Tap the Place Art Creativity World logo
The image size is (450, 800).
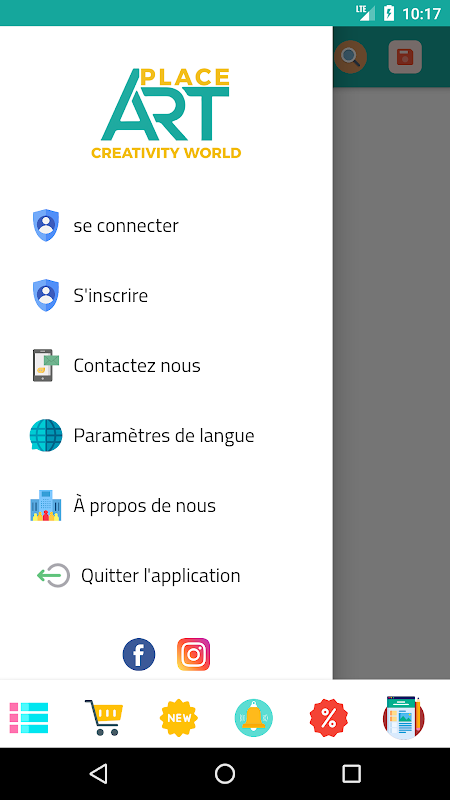pos(166,113)
